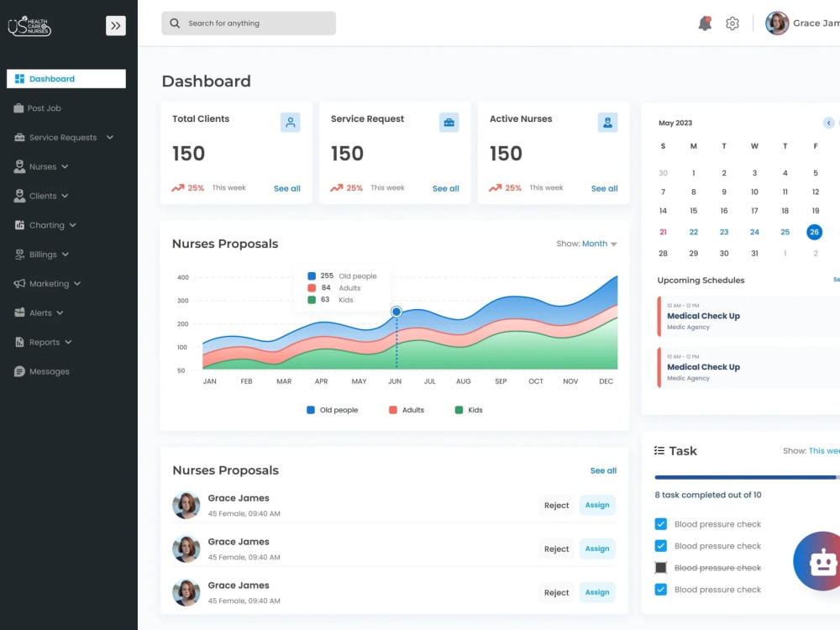Screen dimensions: 840x630
Task: Toggle the struck-through Blood pressure check box
Action: pyautogui.click(x=660, y=568)
